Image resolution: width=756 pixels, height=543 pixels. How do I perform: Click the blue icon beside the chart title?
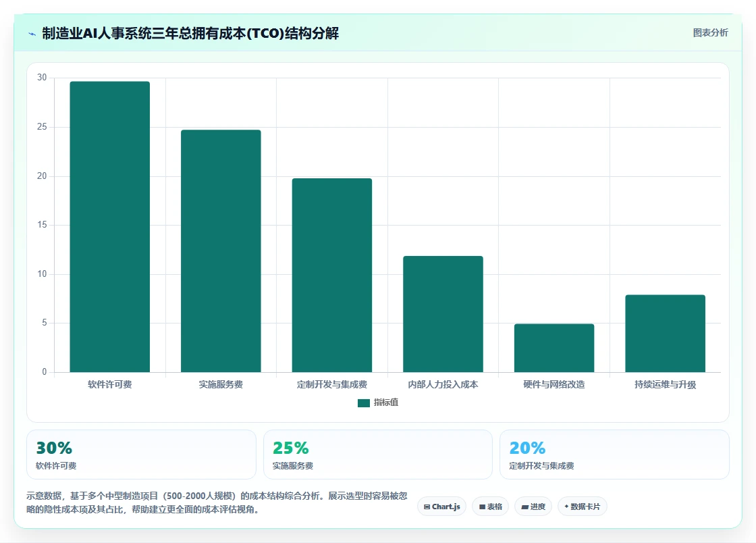(x=32, y=34)
